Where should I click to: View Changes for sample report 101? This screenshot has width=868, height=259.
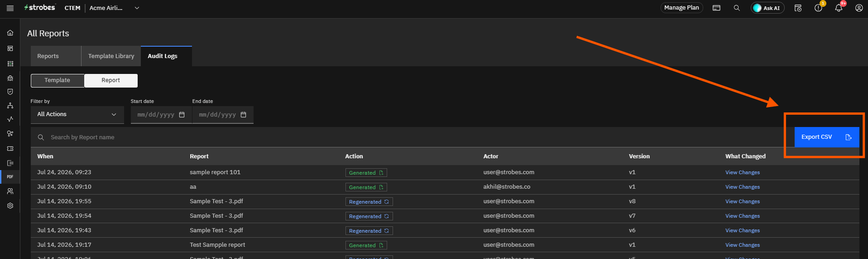pyautogui.click(x=743, y=172)
